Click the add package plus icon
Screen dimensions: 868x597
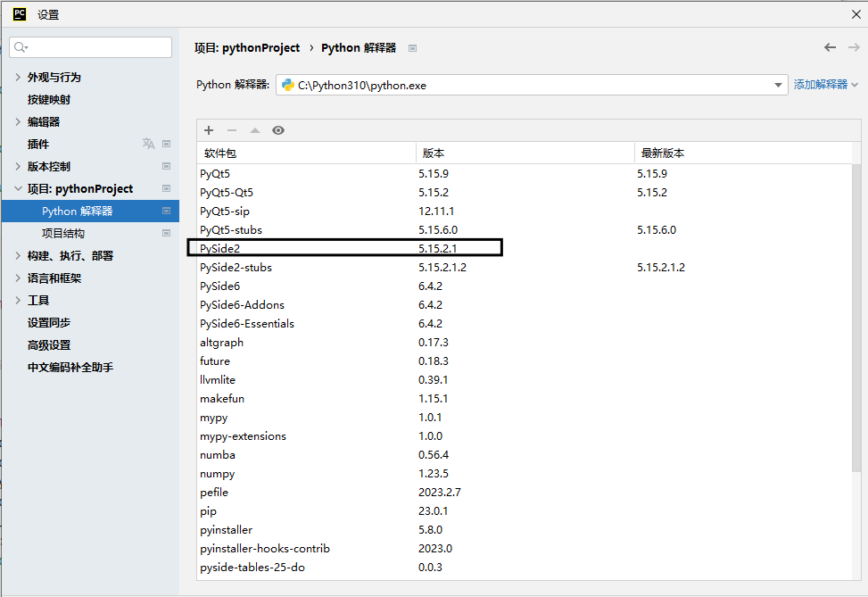point(209,130)
